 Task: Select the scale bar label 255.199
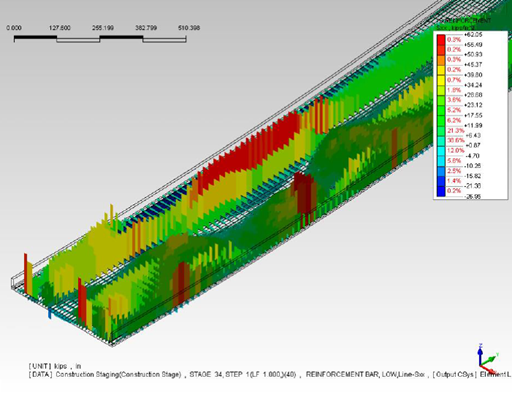103,28
